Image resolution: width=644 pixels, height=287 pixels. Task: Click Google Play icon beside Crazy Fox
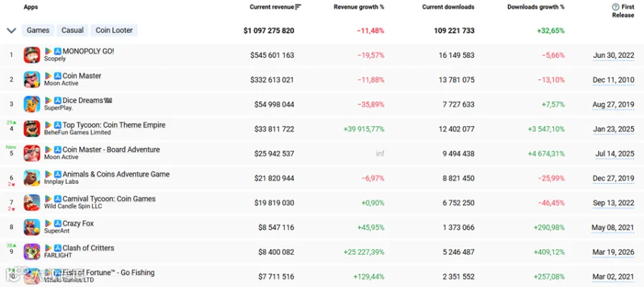(x=49, y=224)
